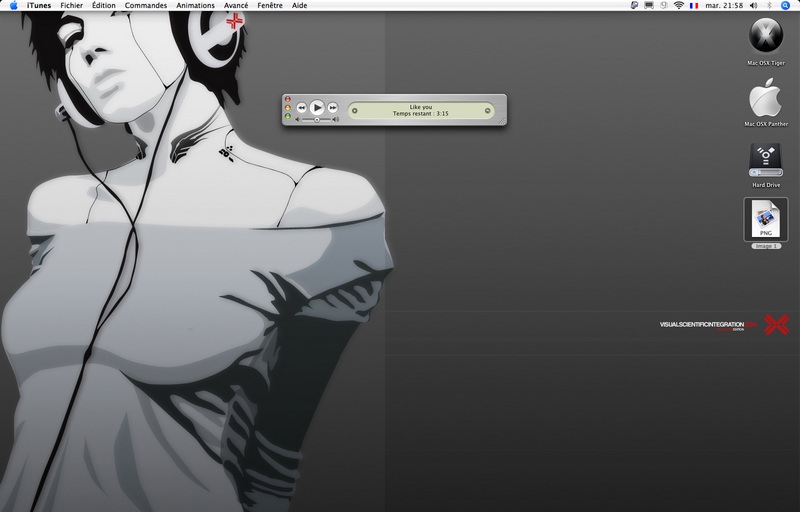Skip to previous track in iTunes

click(x=302, y=108)
